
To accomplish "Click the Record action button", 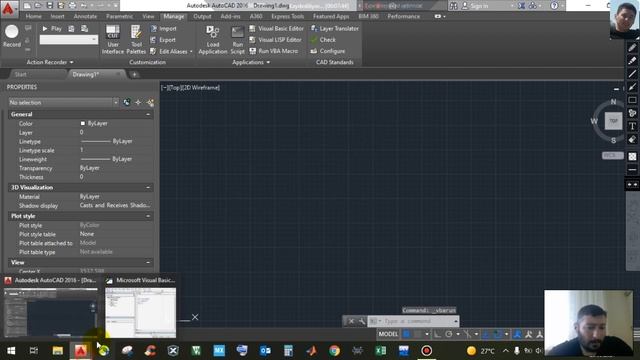I will 12,36.
